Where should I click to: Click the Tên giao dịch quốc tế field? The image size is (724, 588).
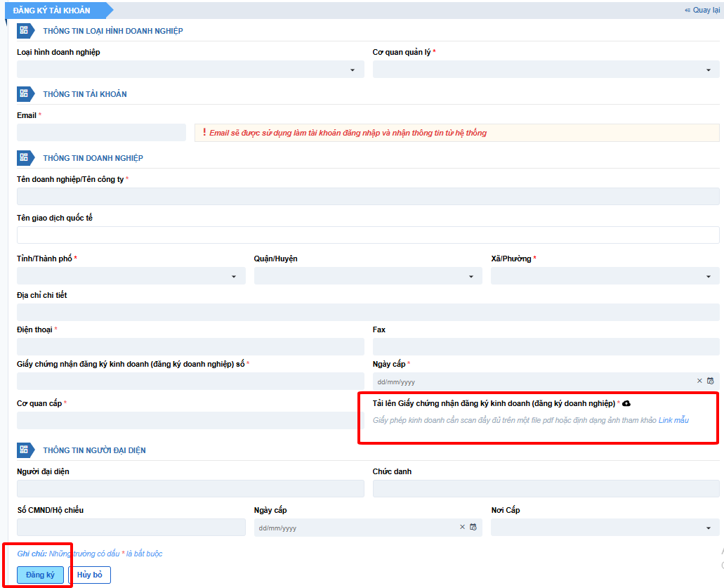pos(368,235)
